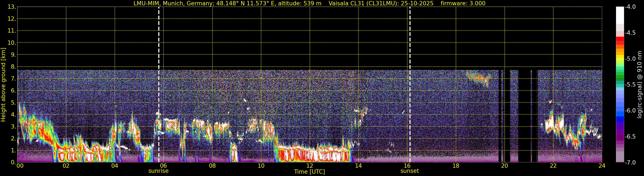The height and width of the screenshot is (176, 644).
Task: Click the 'Time [UTC]' axis label
Action: click(x=310, y=172)
